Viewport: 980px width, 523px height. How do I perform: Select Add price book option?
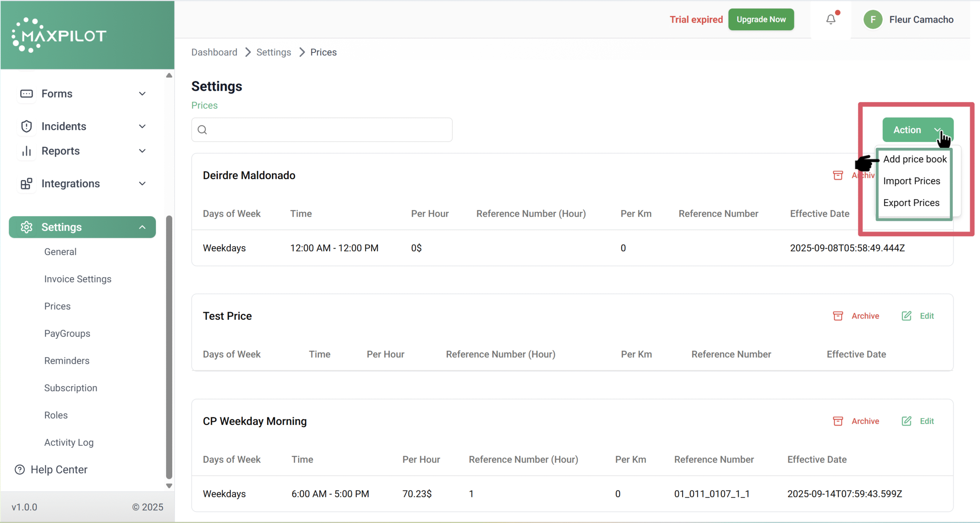(915, 159)
